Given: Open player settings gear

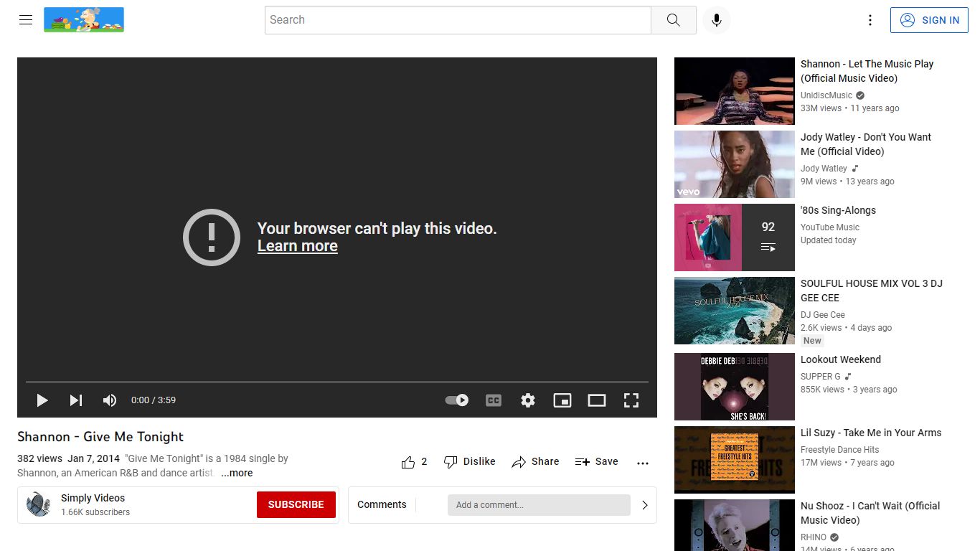Looking at the screenshot, I should (528, 400).
